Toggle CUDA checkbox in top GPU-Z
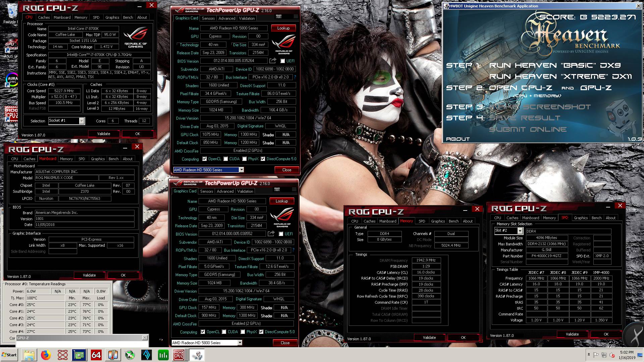The height and width of the screenshot is (362, 644). pyautogui.click(x=225, y=159)
